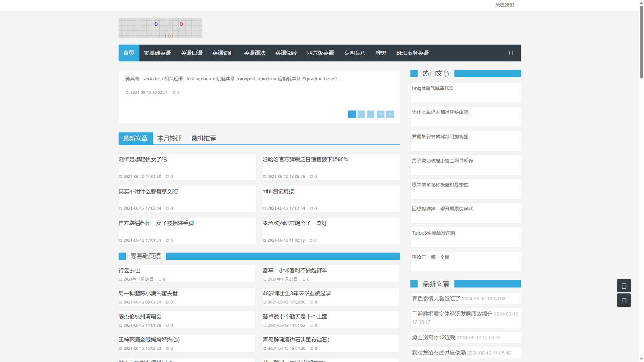Open the 行云去世 article
This screenshot has height=362, width=644.
click(x=129, y=270)
